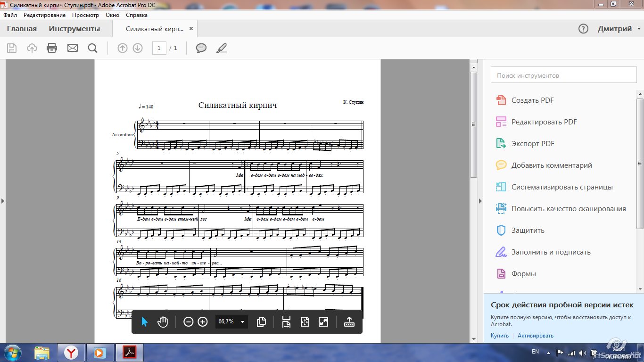Open Acrobat help question mark icon
The image size is (644, 362).
[x=583, y=29]
